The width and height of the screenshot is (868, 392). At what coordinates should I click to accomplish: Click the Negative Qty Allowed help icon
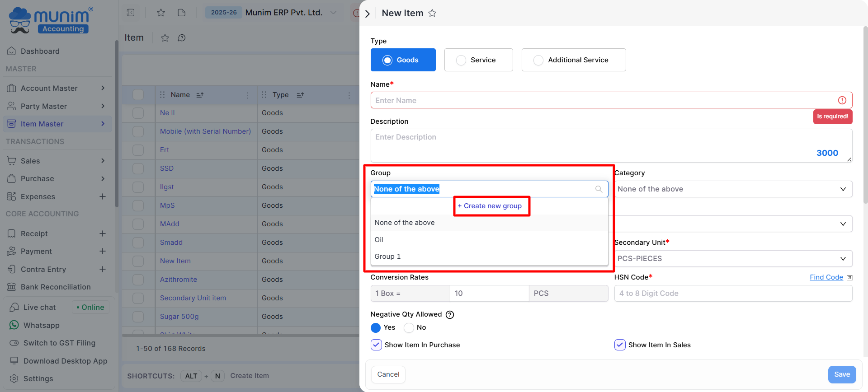pos(450,315)
